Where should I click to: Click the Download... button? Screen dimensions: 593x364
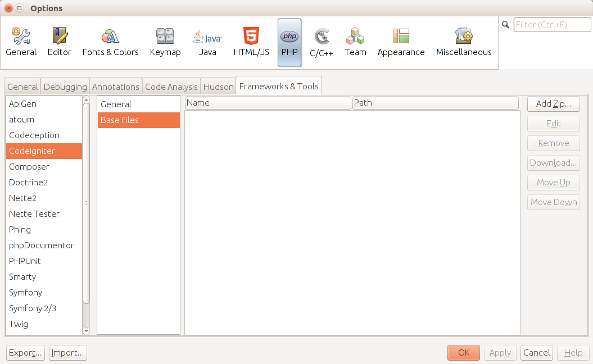553,163
